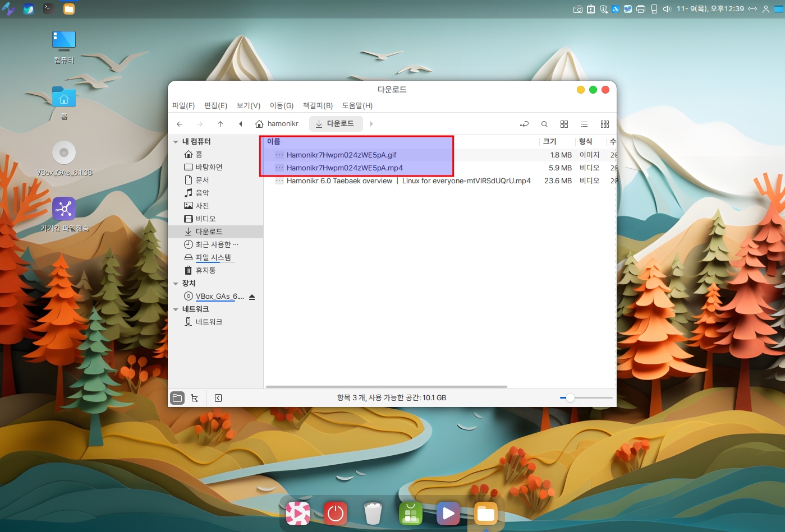Open the 책갈피(B) menu

pyautogui.click(x=318, y=105)
